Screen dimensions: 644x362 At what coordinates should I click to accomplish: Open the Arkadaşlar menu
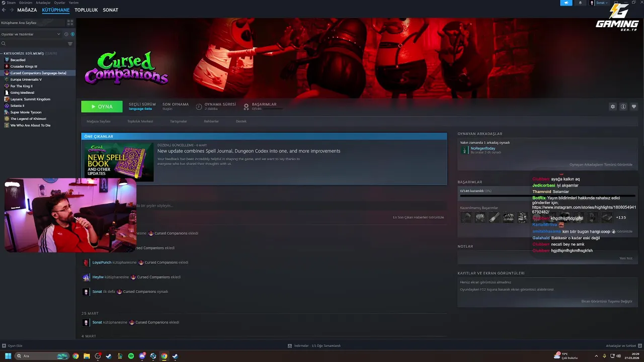43,3
